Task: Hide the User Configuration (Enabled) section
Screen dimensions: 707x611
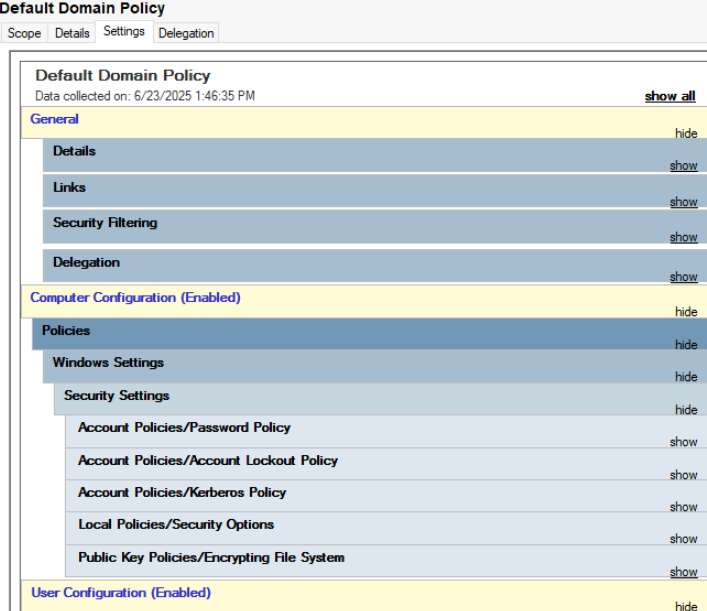Action: click(686, 606)
